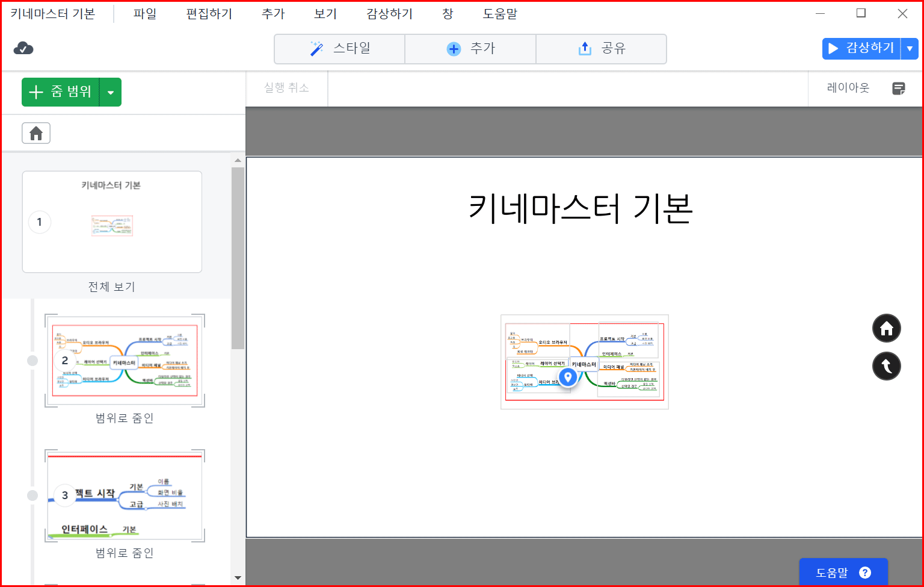The height and width of the screenshot is (587, 924).
Task: Select slide 1 전체 보기 thumbnail
Action: (x=112, y=222)
